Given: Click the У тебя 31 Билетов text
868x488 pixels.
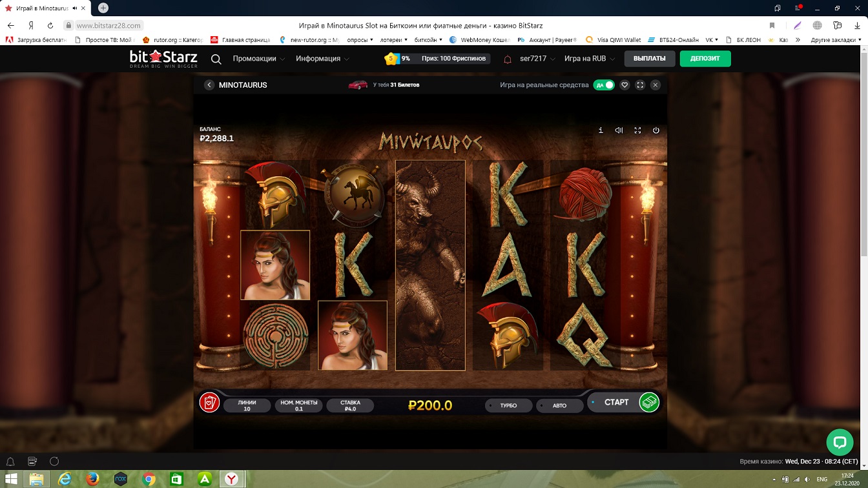Looking at the screenshot, I should click(397, 85).
